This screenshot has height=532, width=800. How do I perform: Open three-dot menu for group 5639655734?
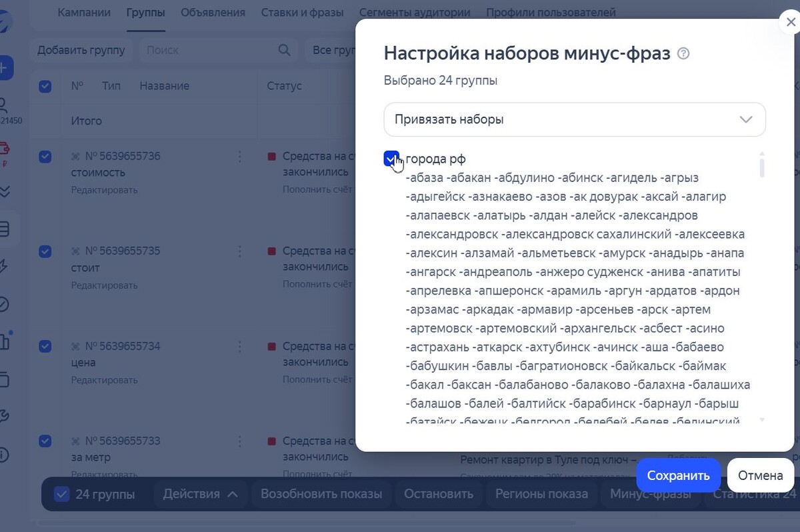[239, 347]
